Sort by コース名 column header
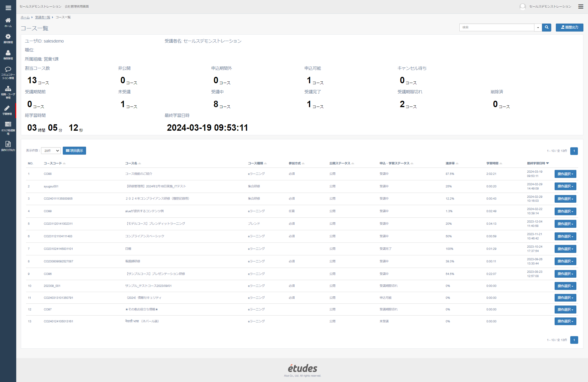The image size is (588, 382). point(133,163)
